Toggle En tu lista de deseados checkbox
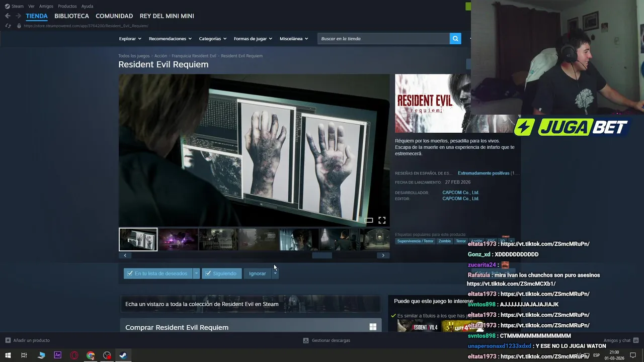Image resolution: width=644 pixels, height=362 pixels. click(130, 274)
